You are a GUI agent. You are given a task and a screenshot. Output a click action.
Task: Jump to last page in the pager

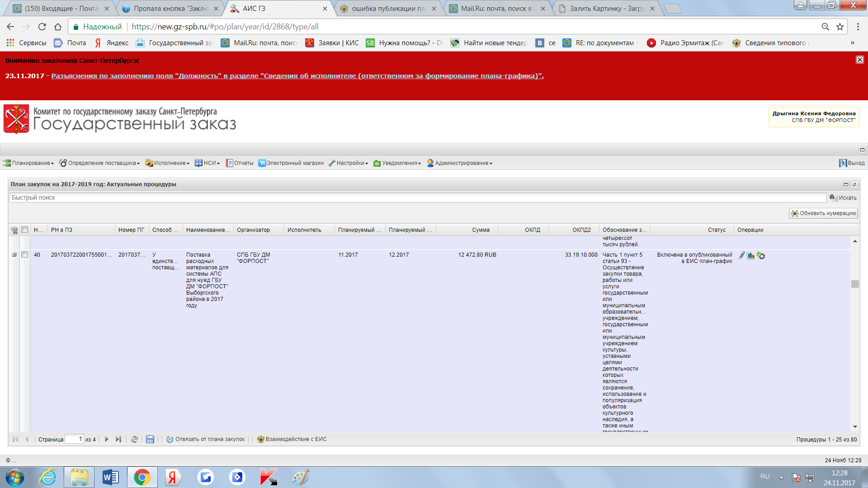coord(118,439)
